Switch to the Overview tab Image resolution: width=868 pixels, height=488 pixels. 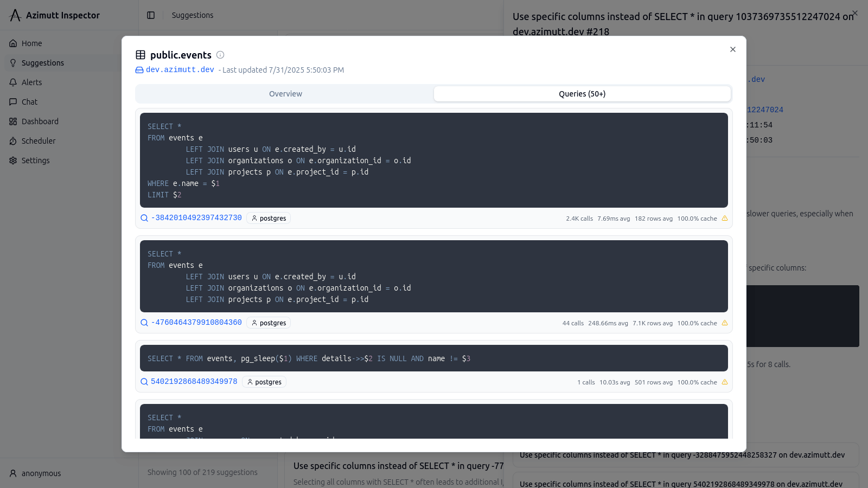(285, 94)
